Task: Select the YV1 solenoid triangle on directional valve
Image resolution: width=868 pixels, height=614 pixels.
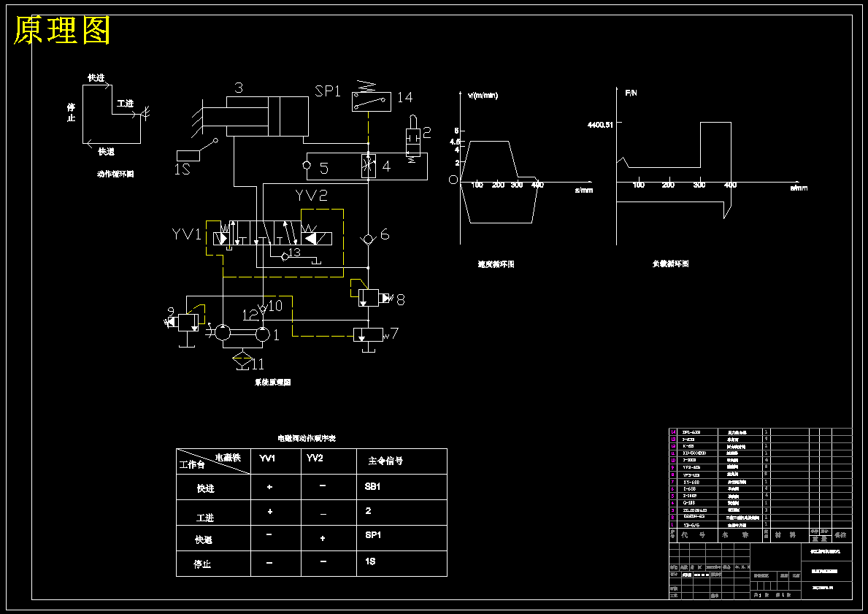Action: [x=223, y=239]
